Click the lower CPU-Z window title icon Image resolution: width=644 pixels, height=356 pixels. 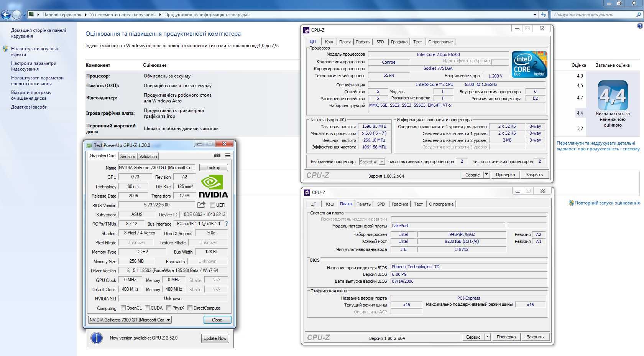[307, 192]
